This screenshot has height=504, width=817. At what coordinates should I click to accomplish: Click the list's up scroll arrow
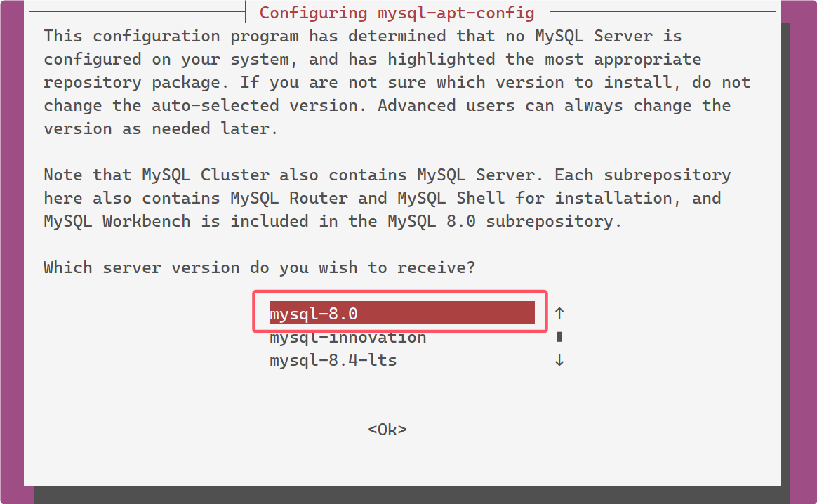[559, 313]
